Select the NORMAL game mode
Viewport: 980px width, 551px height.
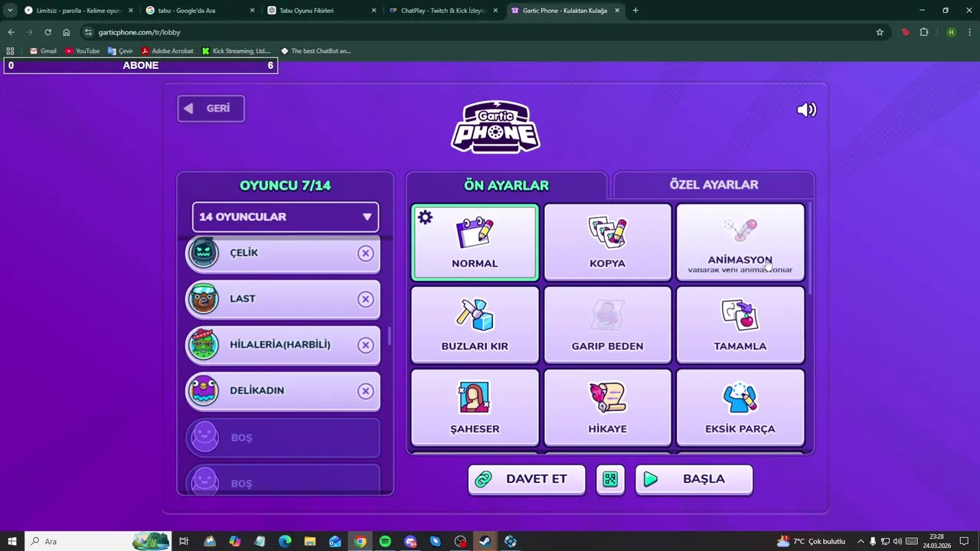click(x=475, y=242)
